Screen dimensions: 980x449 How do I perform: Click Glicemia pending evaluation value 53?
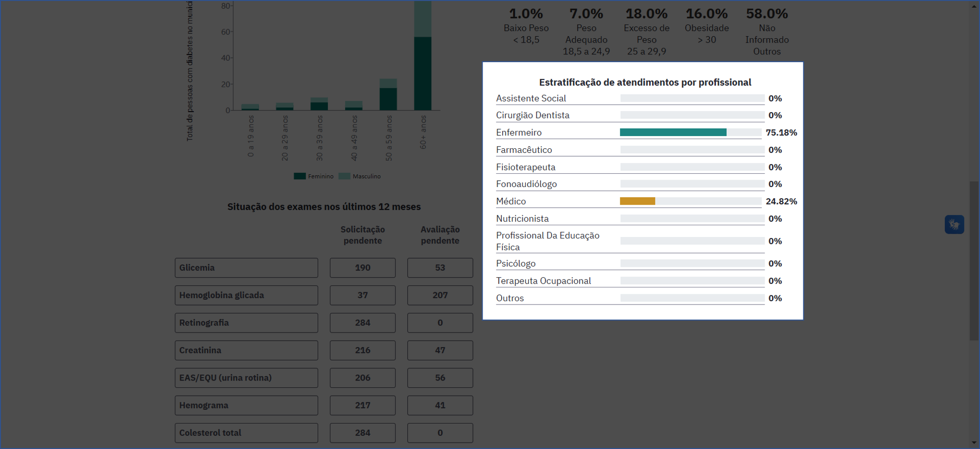[440, 268]
